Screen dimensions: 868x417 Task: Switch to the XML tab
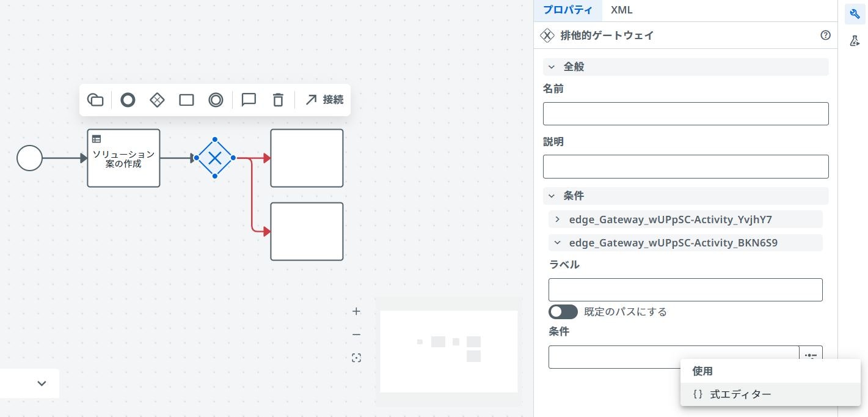pyautogui.click(x=622, y=10)
